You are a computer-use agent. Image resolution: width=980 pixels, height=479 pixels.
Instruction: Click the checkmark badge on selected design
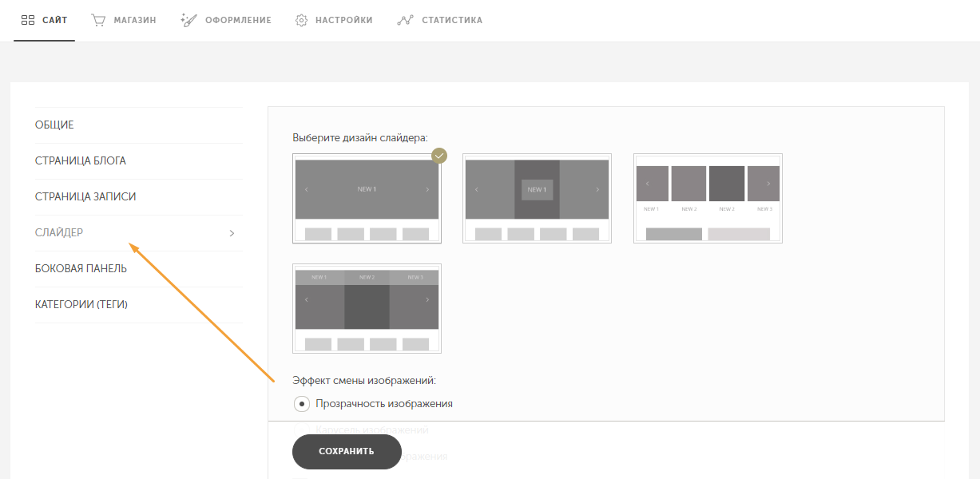(x=439, y=156)
